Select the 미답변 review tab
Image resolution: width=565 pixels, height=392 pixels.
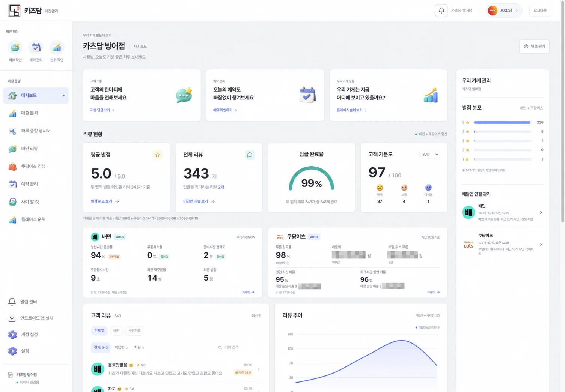[121, 348]
